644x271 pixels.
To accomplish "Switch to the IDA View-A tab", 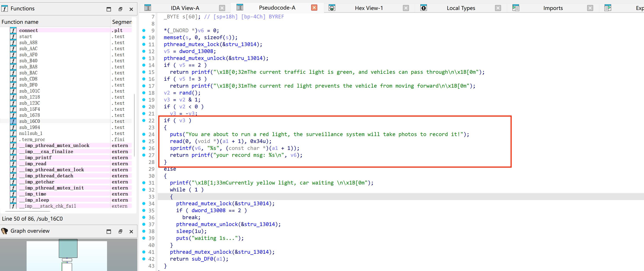I will pyautogui.click(x=185, y=8).
